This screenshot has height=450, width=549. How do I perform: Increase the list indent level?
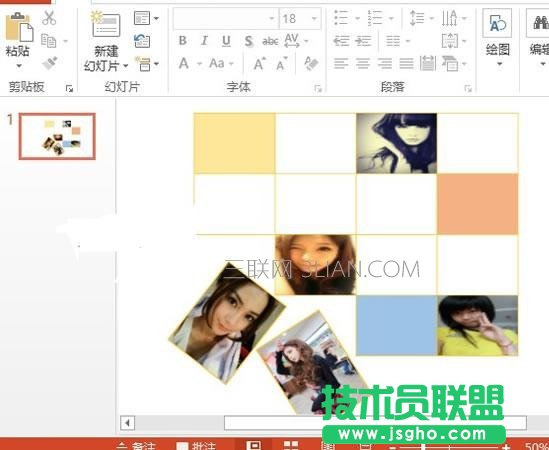pos(363,41)
